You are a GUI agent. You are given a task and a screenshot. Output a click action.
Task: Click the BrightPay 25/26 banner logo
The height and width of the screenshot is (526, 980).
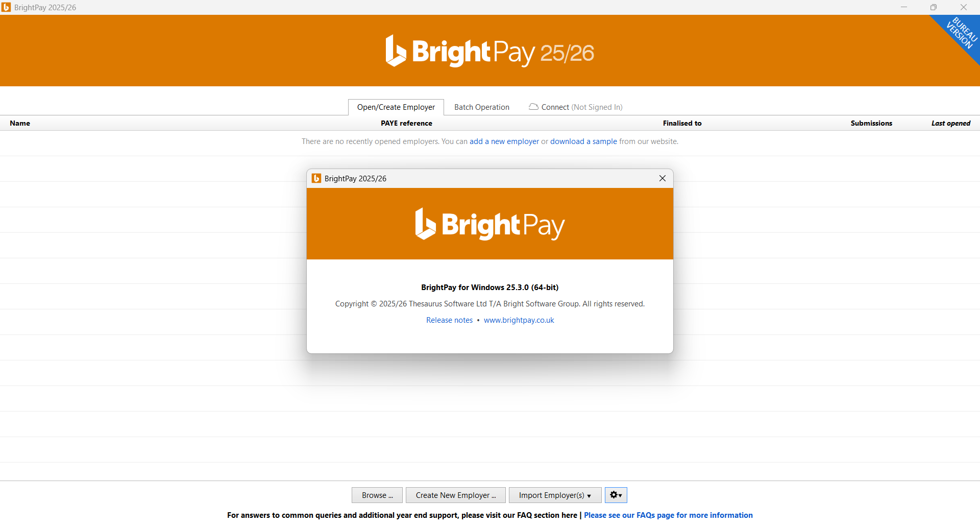490,51
